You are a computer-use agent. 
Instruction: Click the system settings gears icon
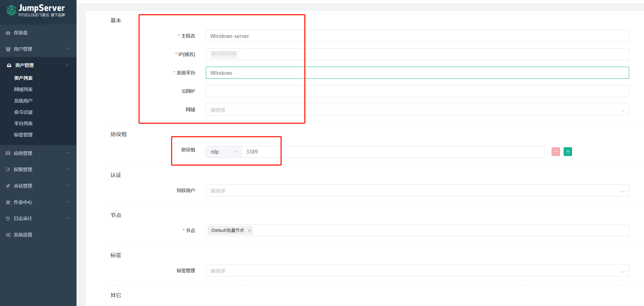[x=8, y=235]
